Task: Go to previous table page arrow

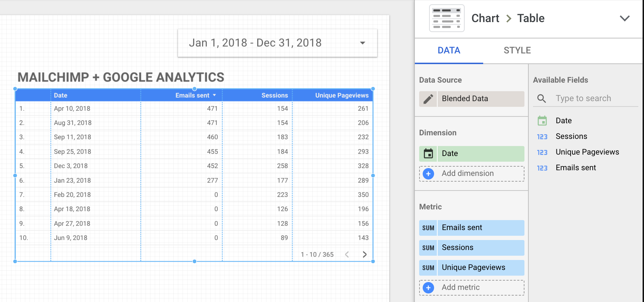Action: click(347, 254)
